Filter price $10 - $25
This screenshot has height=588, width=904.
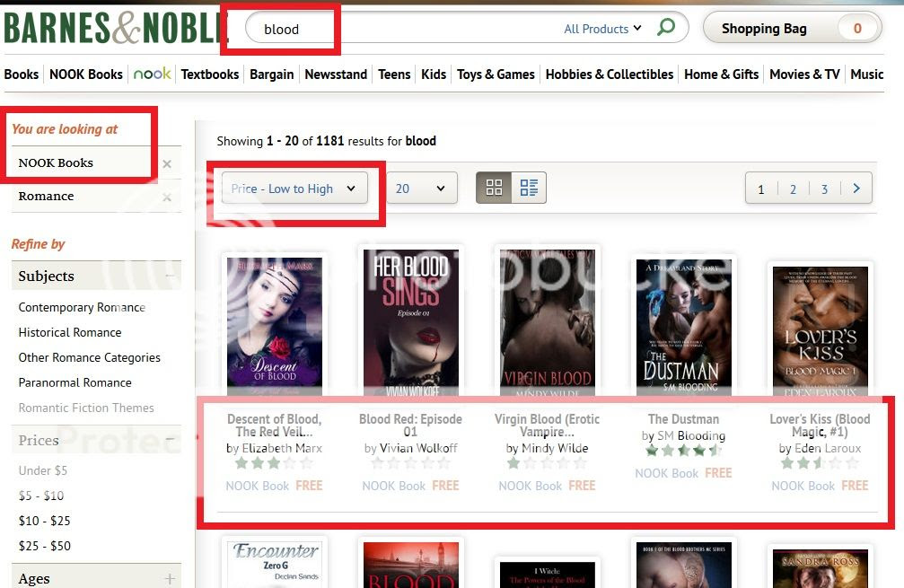click(x=44, y=521)
